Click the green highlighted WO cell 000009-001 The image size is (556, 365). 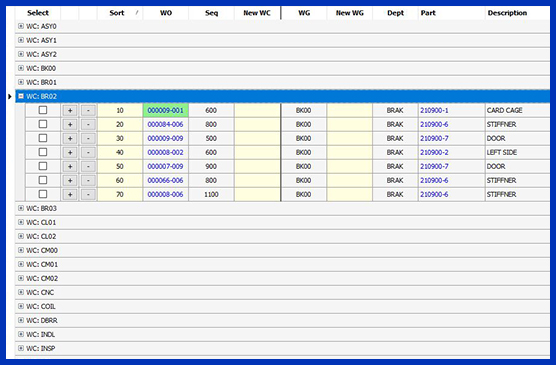166,110
